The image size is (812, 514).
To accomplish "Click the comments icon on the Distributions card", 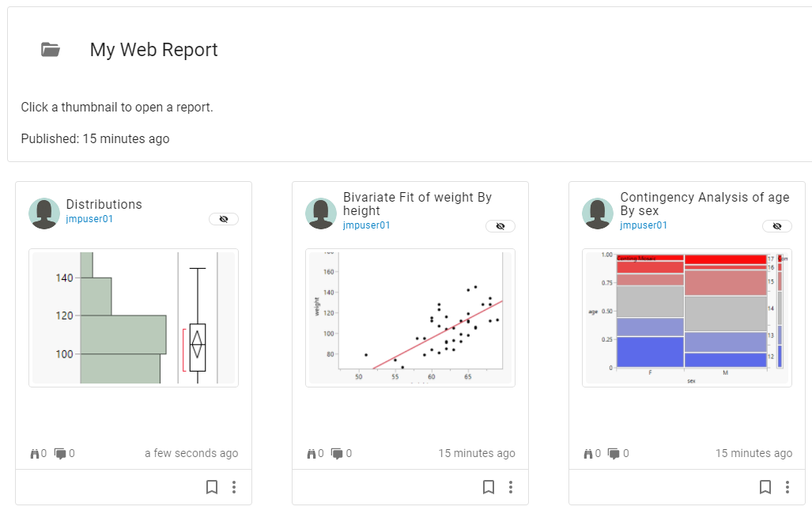I will (x=62, y=453).
